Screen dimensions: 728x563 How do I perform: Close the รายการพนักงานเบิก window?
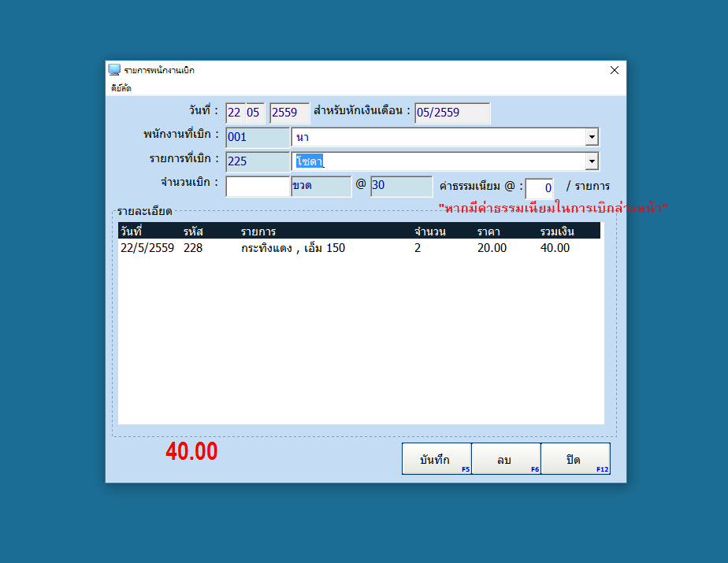(x=615, y=70)
